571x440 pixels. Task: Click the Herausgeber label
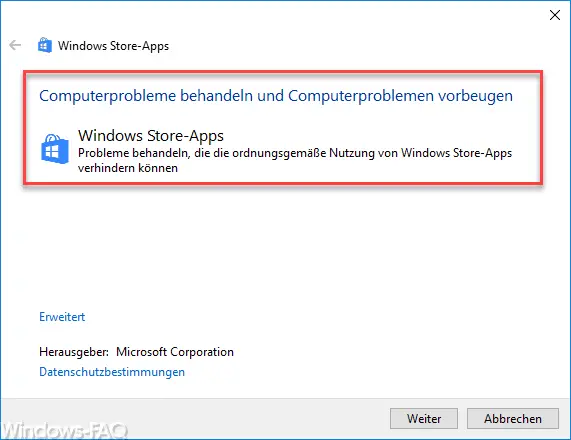coord(74,352)
